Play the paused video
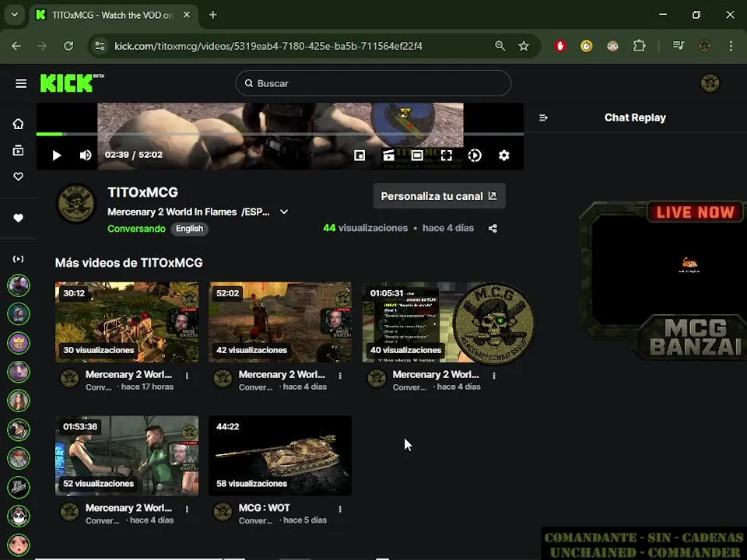The width and height of the screenshot is (747, 560). click(57, 156)
